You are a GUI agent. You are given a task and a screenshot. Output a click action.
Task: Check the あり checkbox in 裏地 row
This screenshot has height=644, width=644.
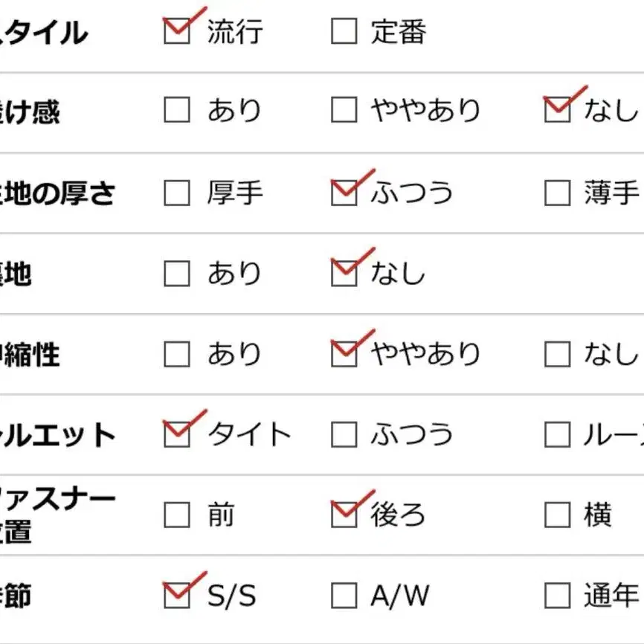pyautogui.click(x=176, y=273)
